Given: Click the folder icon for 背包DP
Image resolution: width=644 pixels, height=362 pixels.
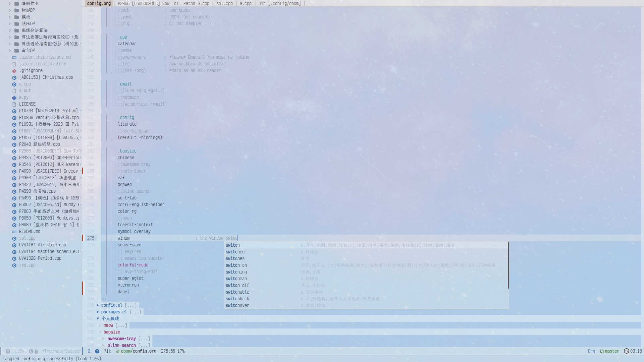Looking at the screenshot, I should pyautogui.click(x=16, y=51).
